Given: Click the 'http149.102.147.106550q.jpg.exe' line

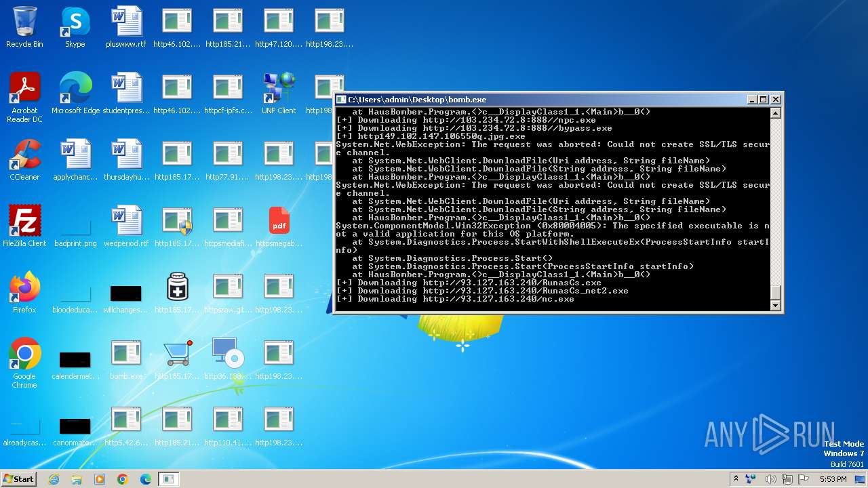Looking at the screenshot, I should pos(431,136).
